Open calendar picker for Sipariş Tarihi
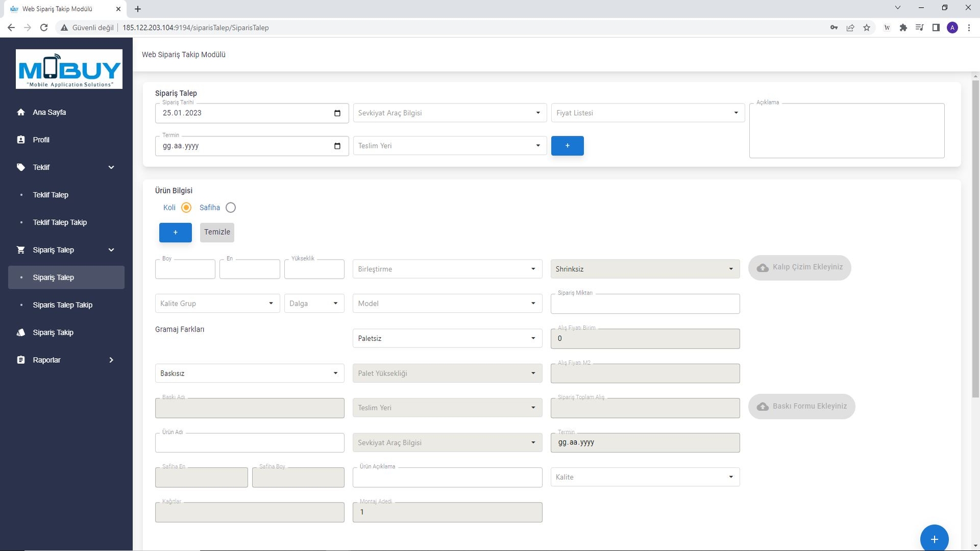 [337, 113]
